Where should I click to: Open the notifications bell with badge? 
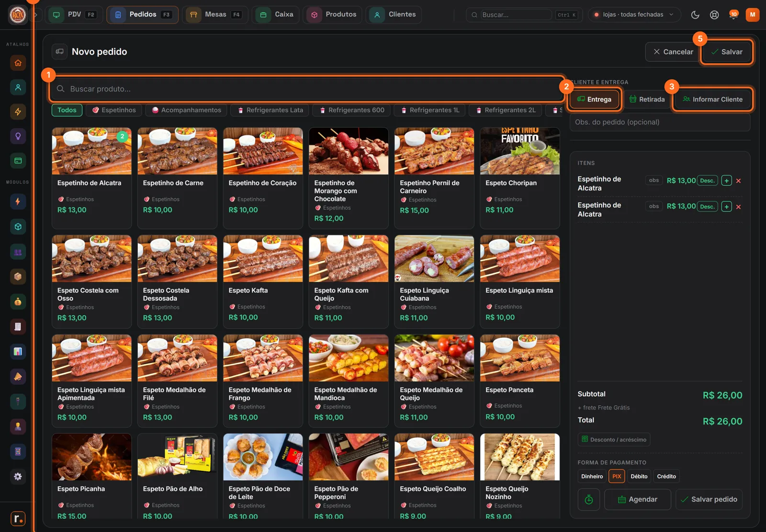733,15
